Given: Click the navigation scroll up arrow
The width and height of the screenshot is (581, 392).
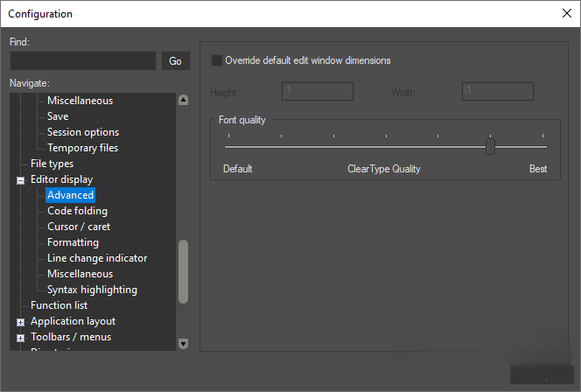Looking at the screenshot, I should pyautogui.click(x=183, y=100).
